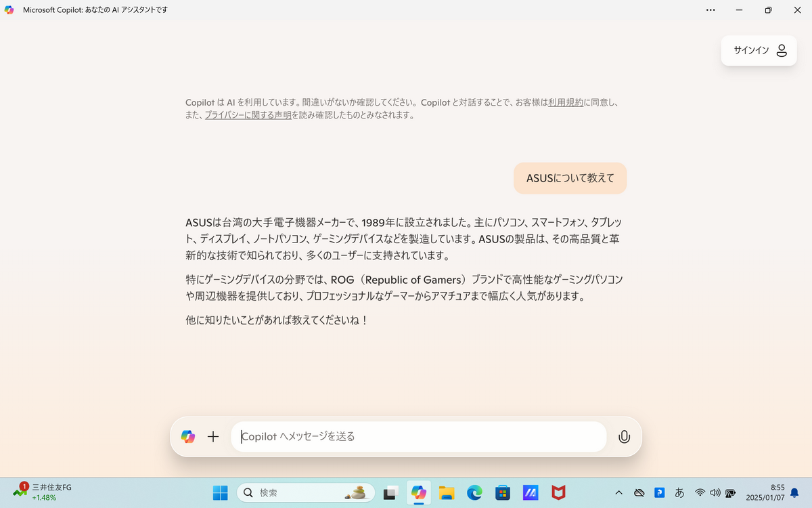Viewport: 812px width, 508px height.
Task: Open the 三井住友FG stock widget
Action: 42,492
